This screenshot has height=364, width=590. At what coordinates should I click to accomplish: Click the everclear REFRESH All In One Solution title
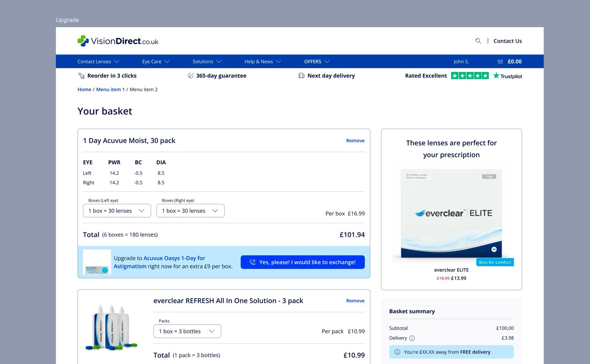(x=228, y=301)
